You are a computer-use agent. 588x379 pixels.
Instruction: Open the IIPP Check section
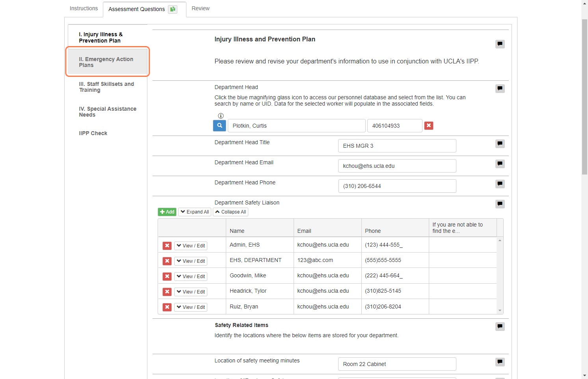(x=93, y=133)
